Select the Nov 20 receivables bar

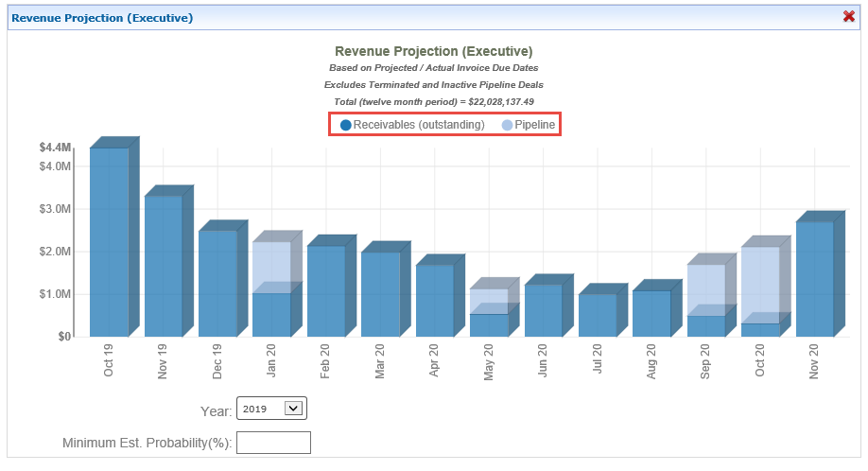814,279
